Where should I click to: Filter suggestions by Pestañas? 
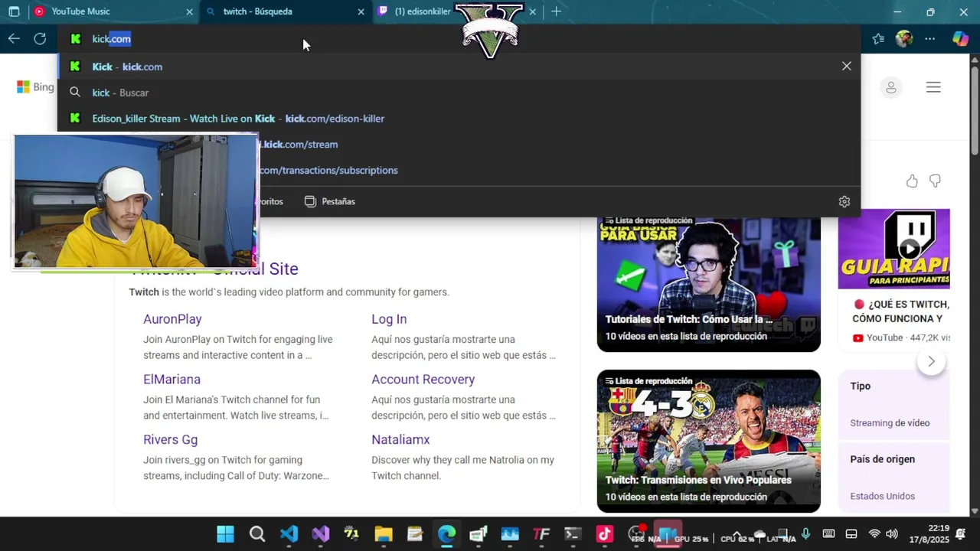point(330,201)
